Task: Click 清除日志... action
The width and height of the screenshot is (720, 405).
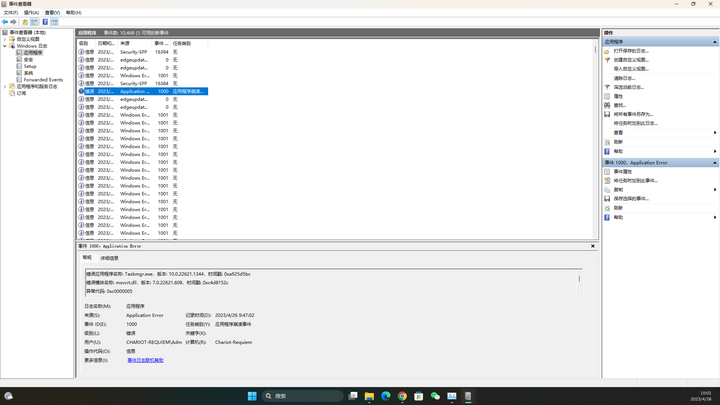Action: click(624, 78)
